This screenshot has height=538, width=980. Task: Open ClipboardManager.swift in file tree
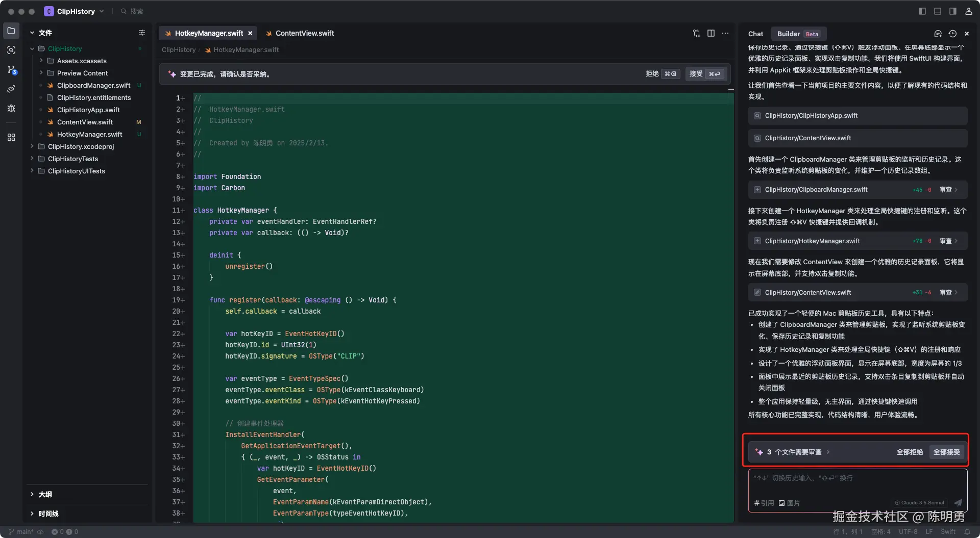93,85
